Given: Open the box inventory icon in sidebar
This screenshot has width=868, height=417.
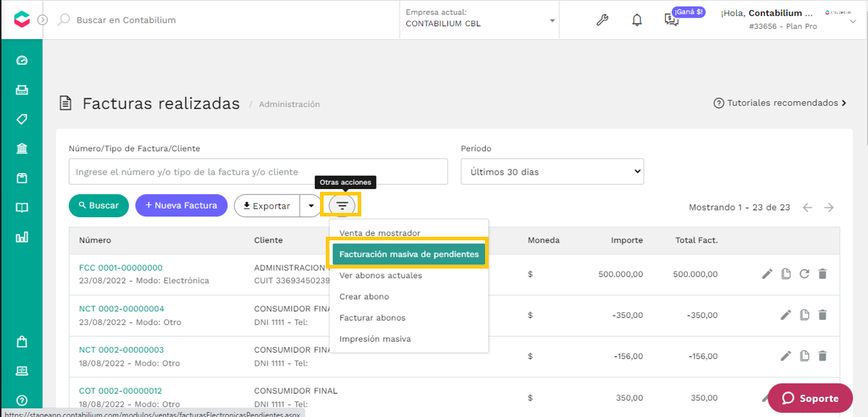Looking at the screenshot, I should coord(22,178).
